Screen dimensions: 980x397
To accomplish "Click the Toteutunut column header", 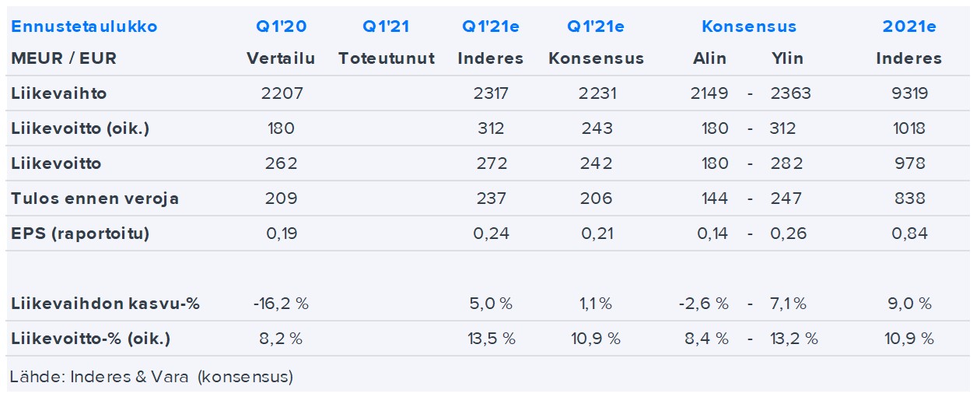I will pyautogui.click(x=387, y=58).
